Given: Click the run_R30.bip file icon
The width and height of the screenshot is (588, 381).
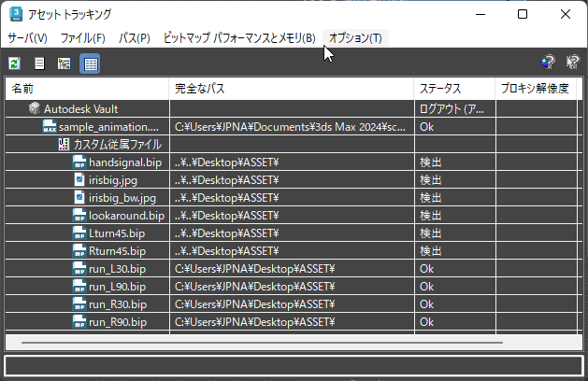Looking at the screenshot, I should 79,303.
